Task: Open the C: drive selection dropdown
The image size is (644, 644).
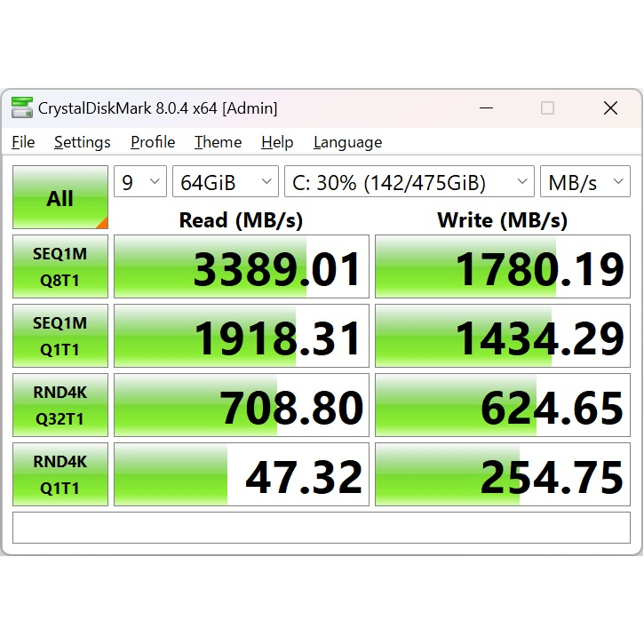Action: (409, 183)
